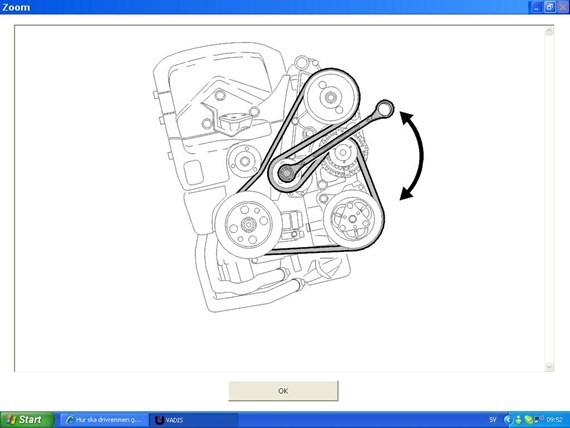
Task: Switch to the 'Hur ska drivremmen' browser window
Action: [104, 420]
